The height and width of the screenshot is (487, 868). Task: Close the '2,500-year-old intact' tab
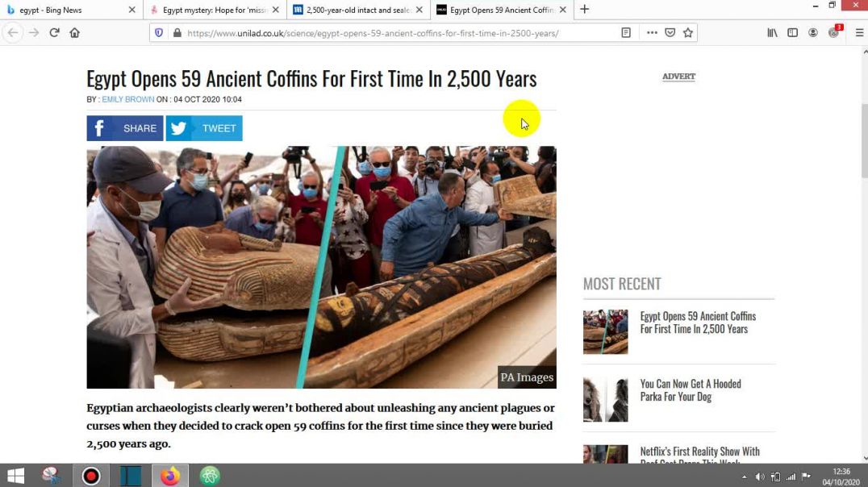pos(419,10)
